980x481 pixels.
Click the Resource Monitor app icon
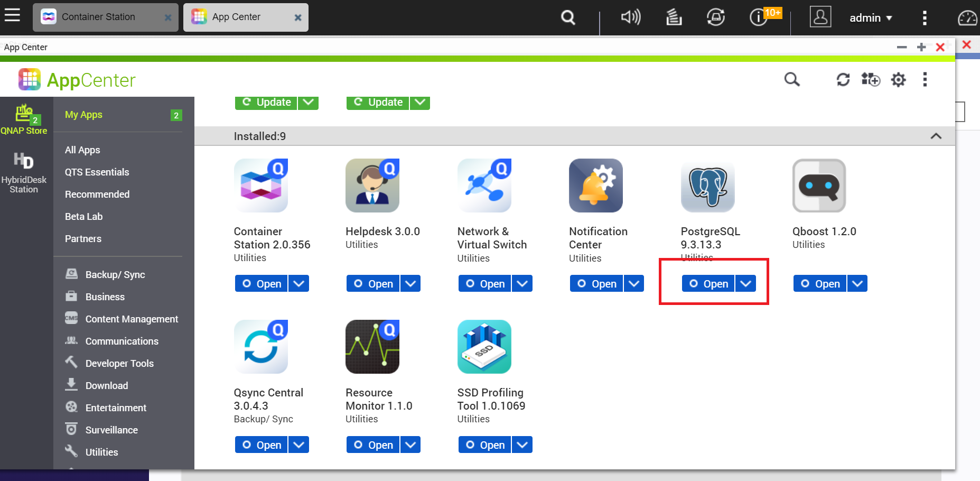(372, 347)
